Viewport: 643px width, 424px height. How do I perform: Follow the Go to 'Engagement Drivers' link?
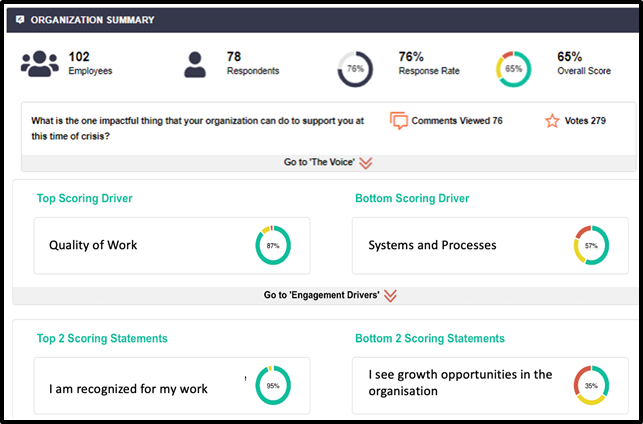click(x=321, y=295)
